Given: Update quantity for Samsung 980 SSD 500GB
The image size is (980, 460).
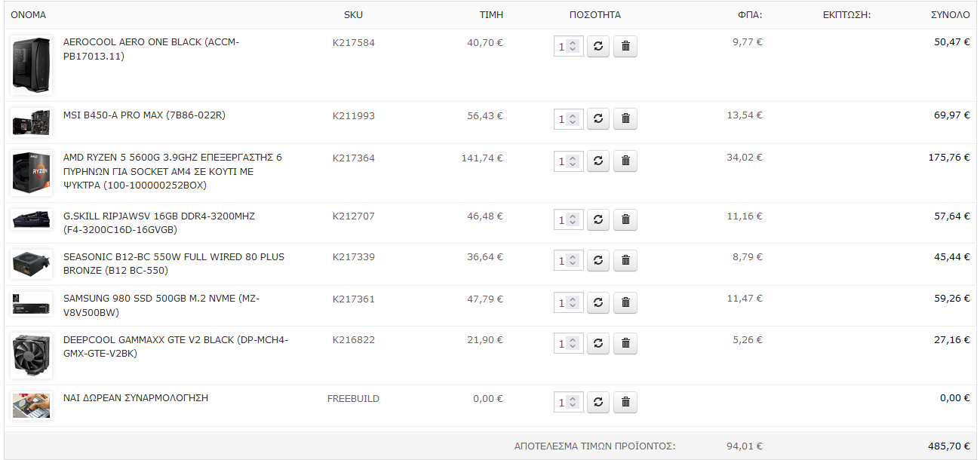Looking at the screenshot, I should tap(598, 303).
